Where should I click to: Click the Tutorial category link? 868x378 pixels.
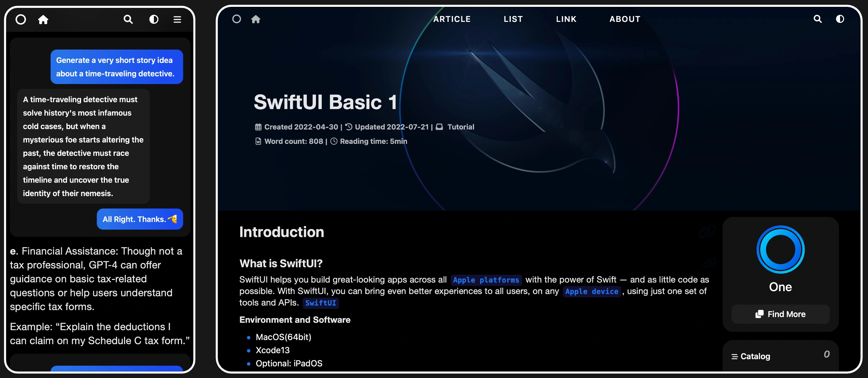click(x=461, y=127)
